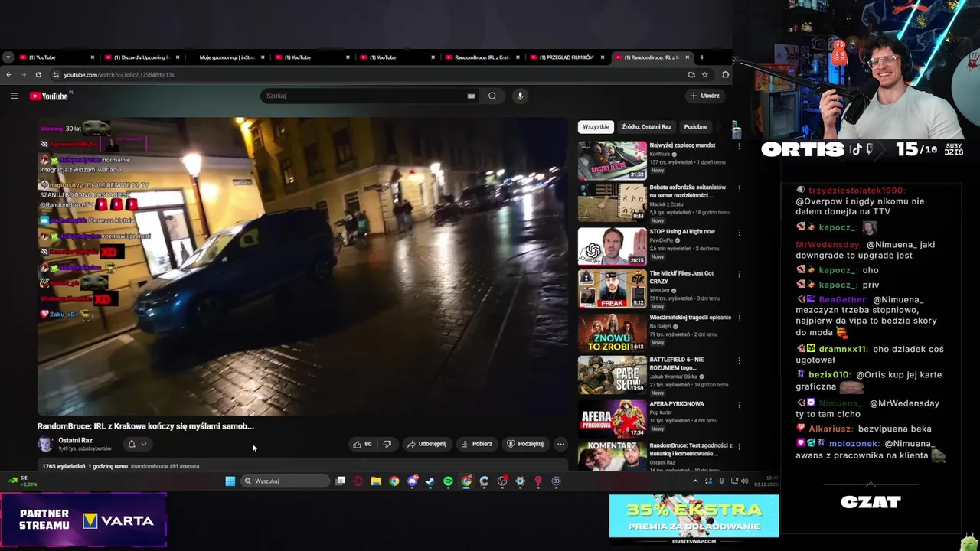
Task: Open the browser extensions puzzle icon
Action: click(725, 74)
